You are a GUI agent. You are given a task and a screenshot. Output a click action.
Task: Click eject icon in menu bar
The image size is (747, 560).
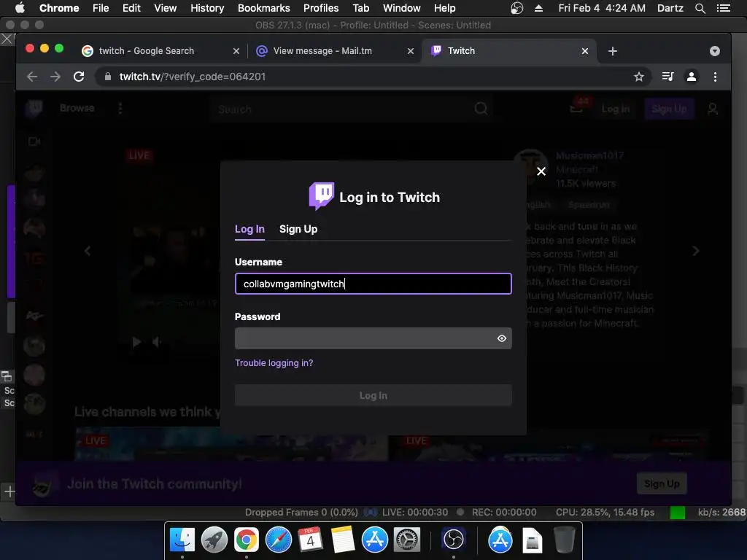pyautogui.click(x=538, y=8)
